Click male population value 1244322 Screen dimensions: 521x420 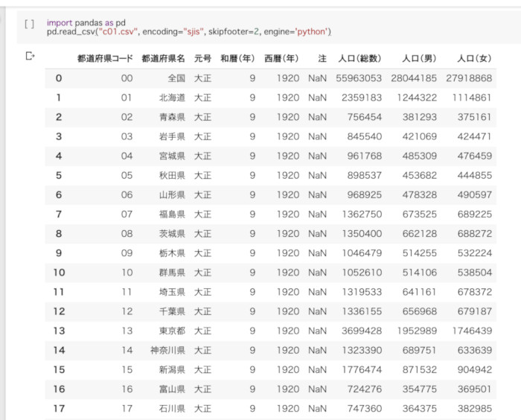[417, 98]
